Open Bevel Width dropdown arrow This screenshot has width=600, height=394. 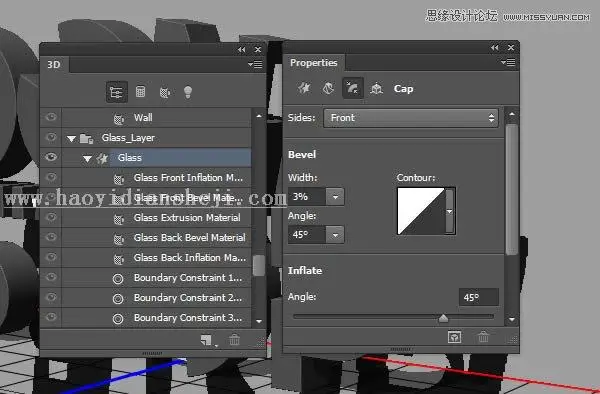[x=335, y=197]
